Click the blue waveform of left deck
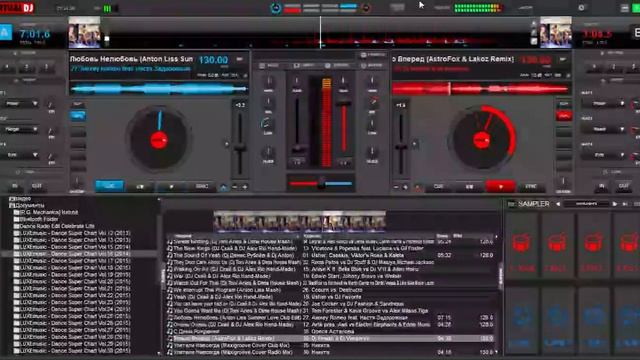640x360 pixels. coord(159,89)
